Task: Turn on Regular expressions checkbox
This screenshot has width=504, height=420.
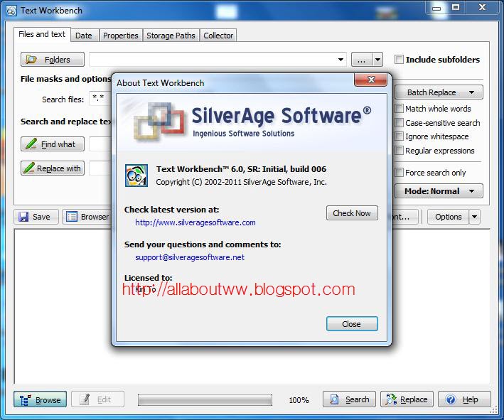Action: [399, 151]
